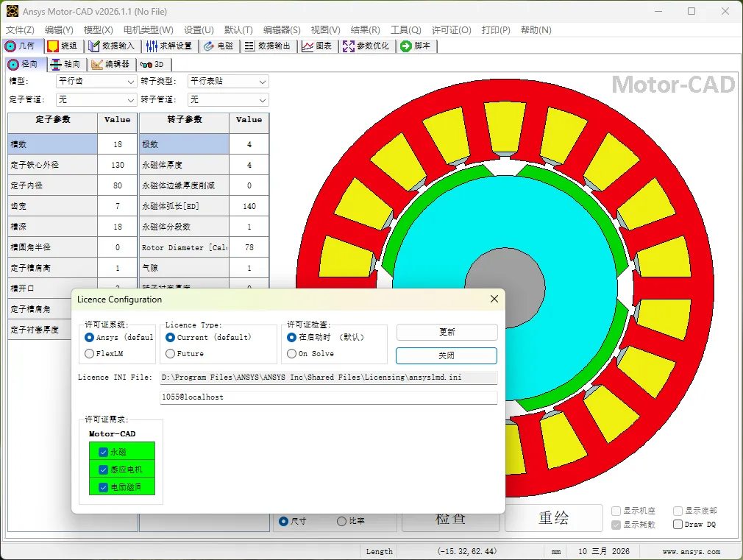Click the 永磁体分段数 row label

[x=185, y=227]
